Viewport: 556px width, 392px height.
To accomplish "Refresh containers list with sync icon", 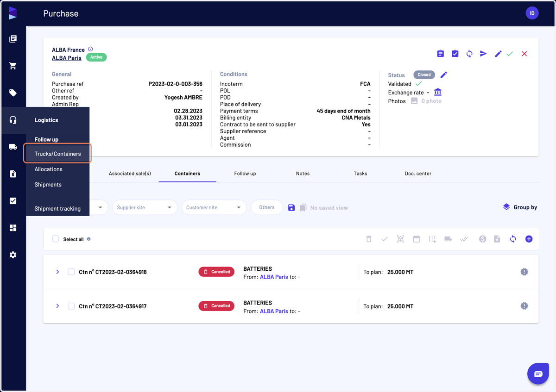I will tap(513, 239).
